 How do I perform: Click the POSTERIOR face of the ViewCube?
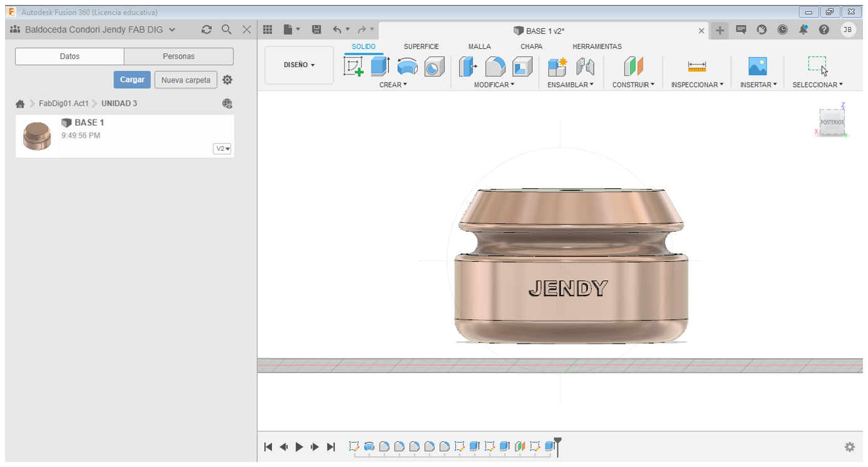(832, 122)
